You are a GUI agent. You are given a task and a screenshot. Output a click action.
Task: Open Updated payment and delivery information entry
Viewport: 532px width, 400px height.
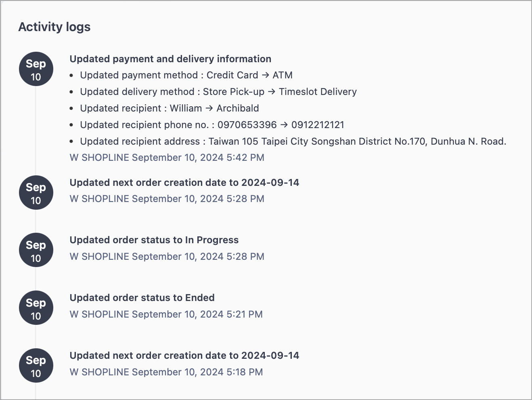coord(170,59)
